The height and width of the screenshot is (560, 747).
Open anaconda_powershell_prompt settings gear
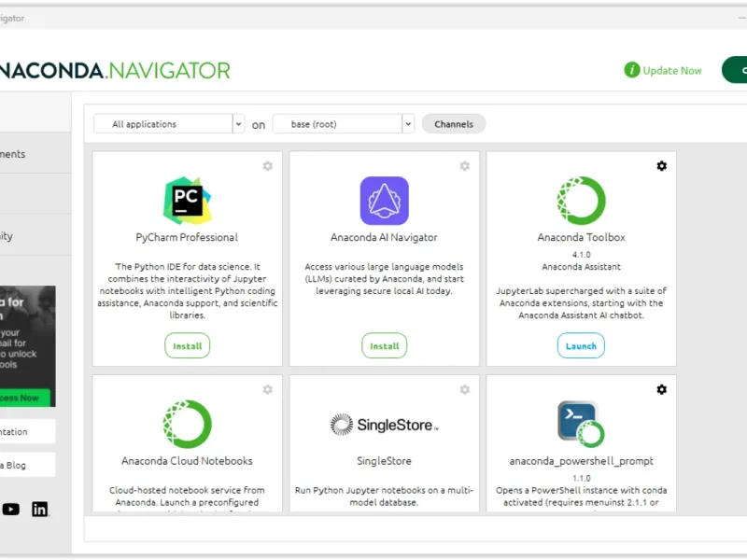coord(662,389)
